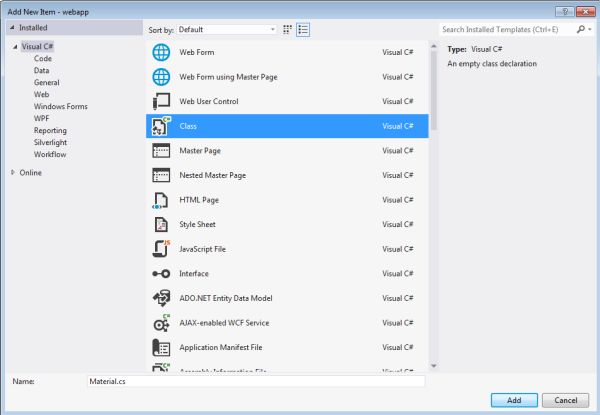This screenshot has height=415, width=600.
Task: Select the General category
Action: coord(47,82)
